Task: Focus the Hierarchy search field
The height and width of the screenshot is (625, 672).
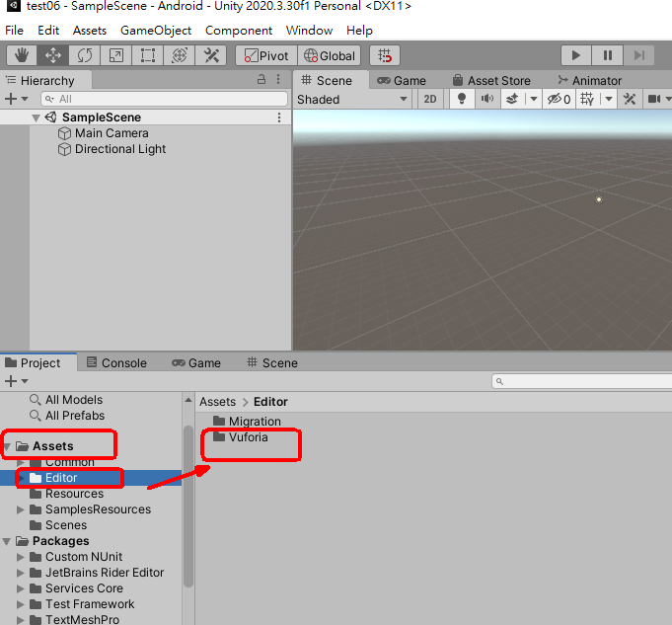Action: tap(164, 99)
